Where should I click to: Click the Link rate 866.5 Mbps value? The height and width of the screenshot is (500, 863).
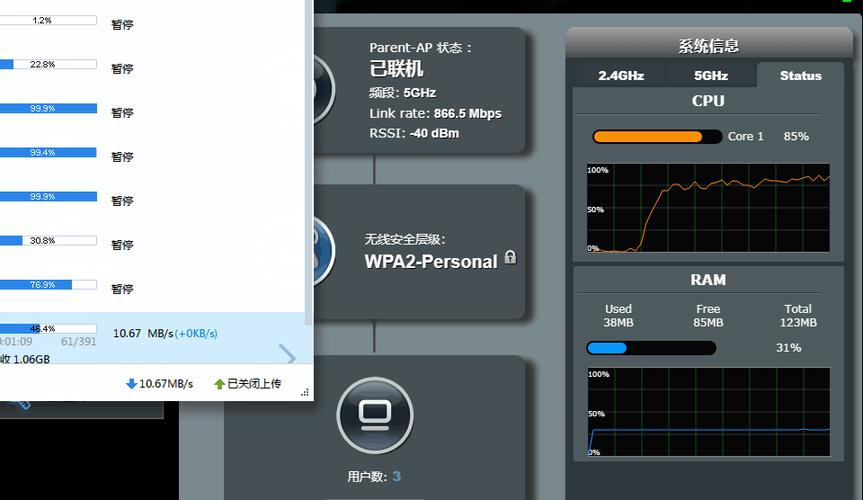click(467, 113)
